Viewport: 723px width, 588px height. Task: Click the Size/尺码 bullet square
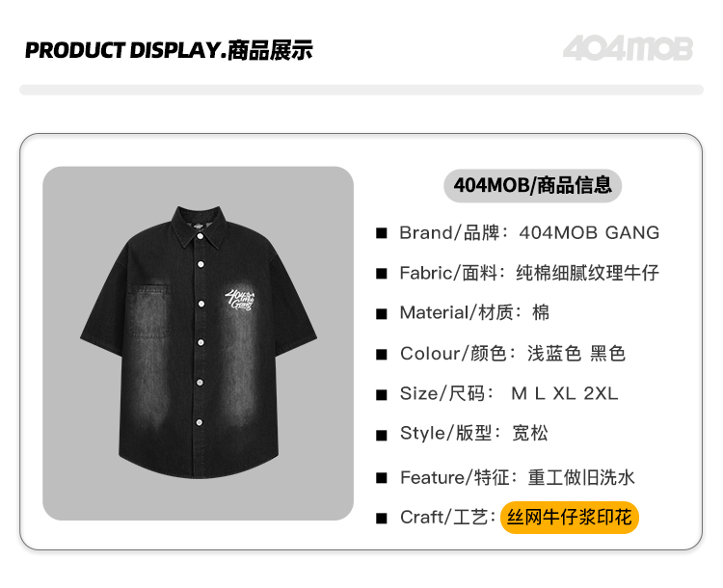[382, 395]
